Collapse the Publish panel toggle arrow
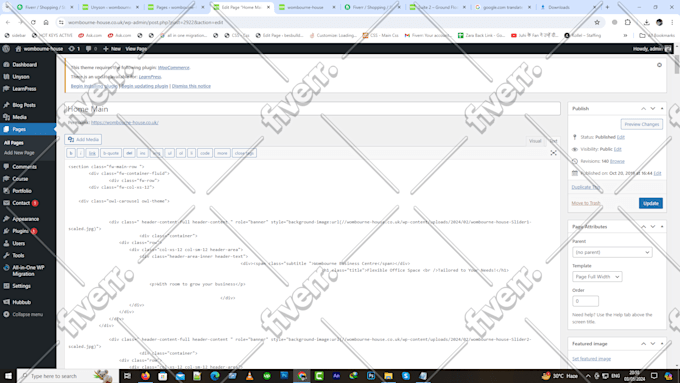680x383 pixels. pos(662,108)
